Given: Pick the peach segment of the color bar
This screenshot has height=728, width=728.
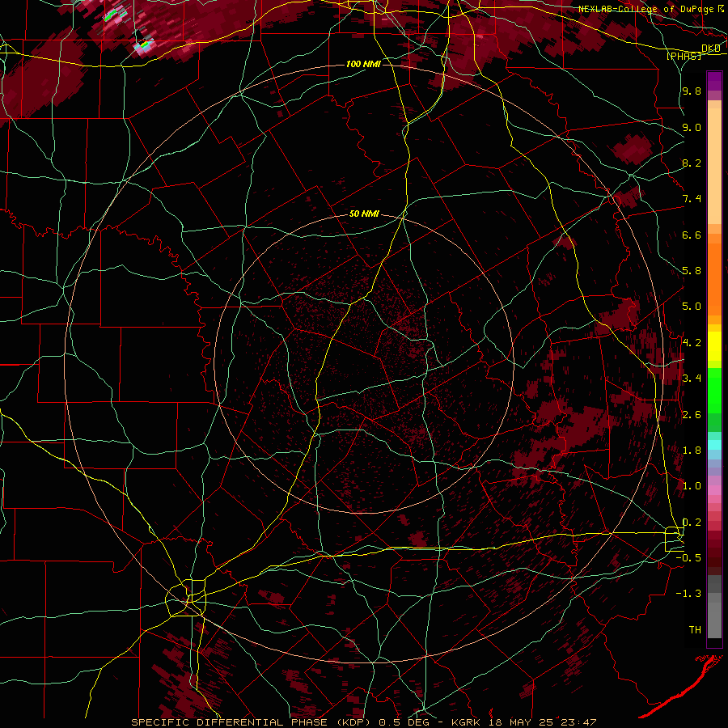Looking at the screenshot, I should click(x=714, y=166).
